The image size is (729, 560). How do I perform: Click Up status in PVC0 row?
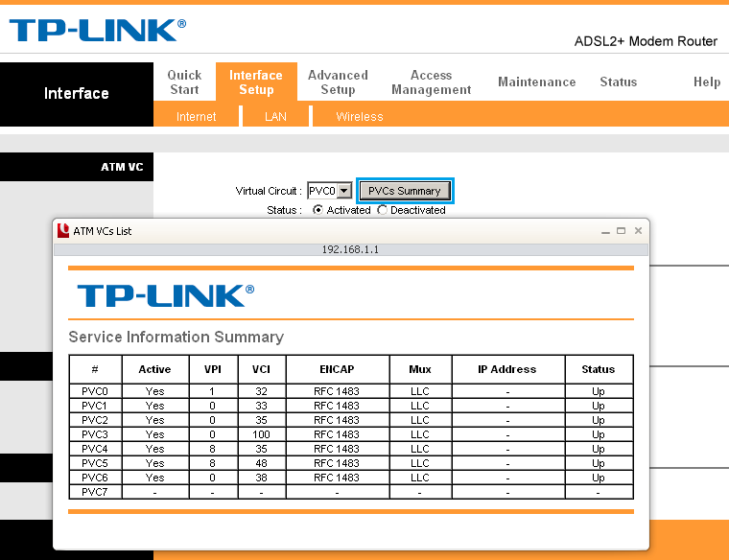coord(599,391)
